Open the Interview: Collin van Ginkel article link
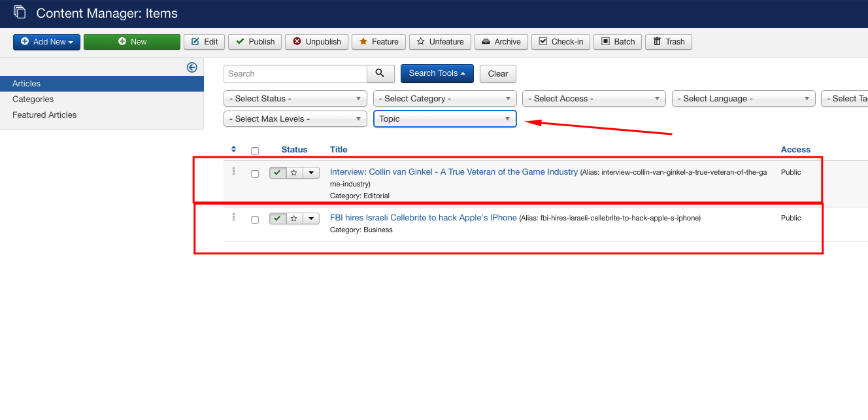This screenshot has height=420, width=868. (x=454, y=172)
